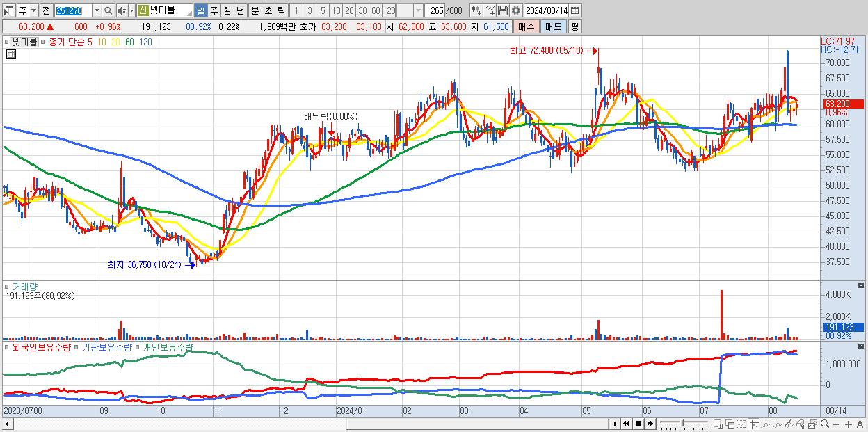The width and height of the screenshot is (868, 432).
Task: Click the horizontal chart scrollbar track
Action: pos(311,424)
